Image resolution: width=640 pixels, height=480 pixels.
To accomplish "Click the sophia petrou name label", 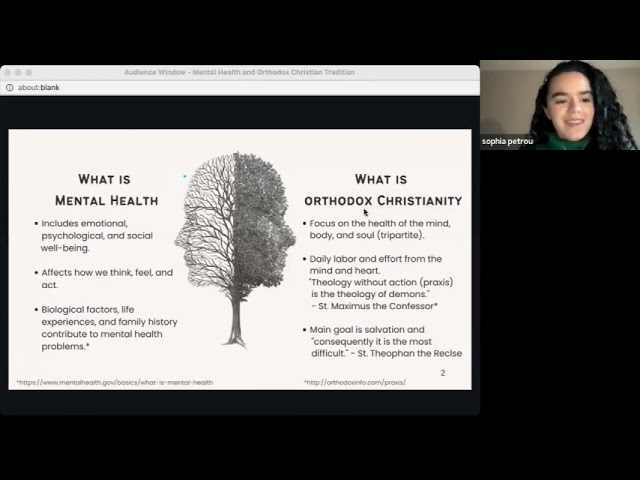I will pyautogui.click(x=507, y=141).
